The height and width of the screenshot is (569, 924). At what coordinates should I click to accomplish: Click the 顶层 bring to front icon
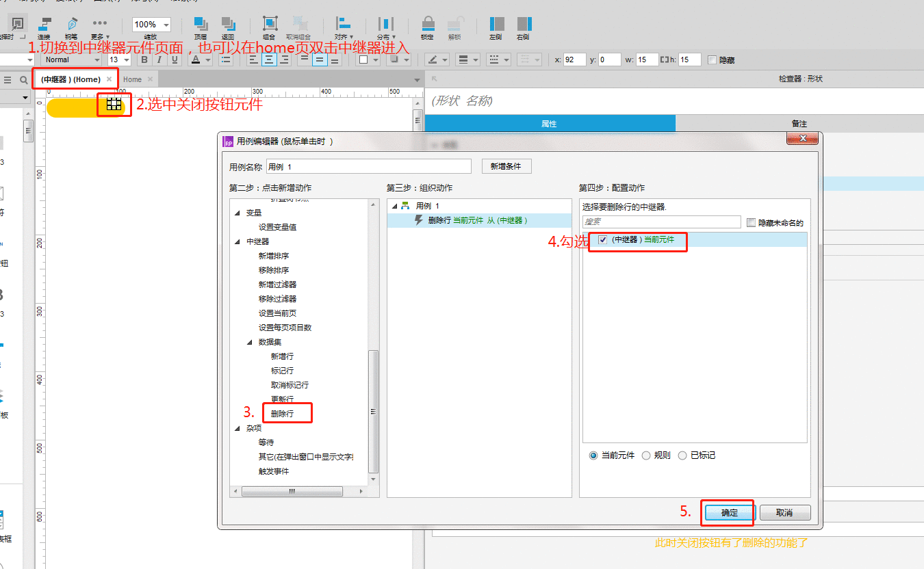point(201,25)
